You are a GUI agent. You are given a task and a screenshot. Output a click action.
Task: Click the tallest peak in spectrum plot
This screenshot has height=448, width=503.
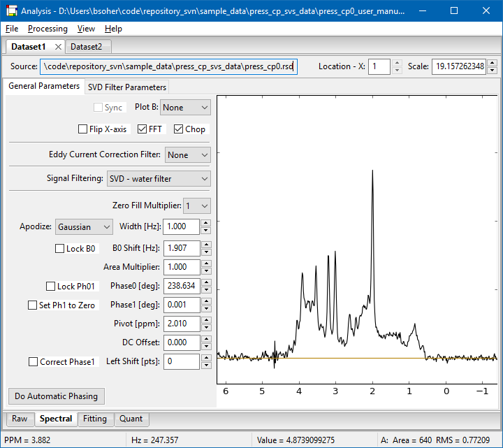point(372,172)
